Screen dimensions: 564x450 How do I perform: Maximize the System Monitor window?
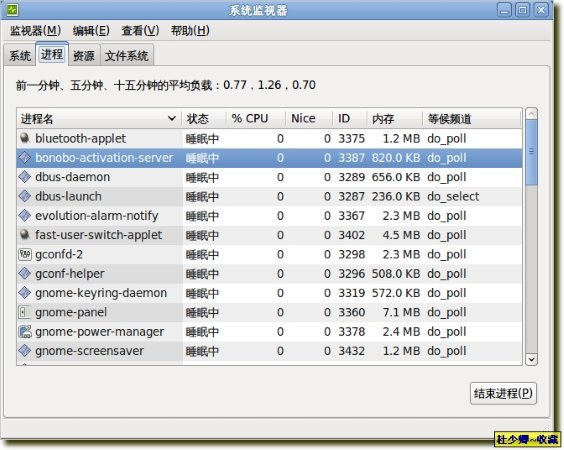(522, 10)
